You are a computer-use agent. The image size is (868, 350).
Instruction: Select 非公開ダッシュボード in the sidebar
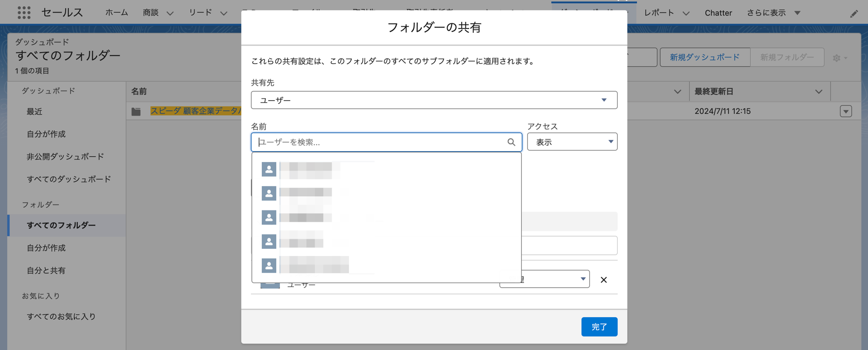tap(65, 157)
